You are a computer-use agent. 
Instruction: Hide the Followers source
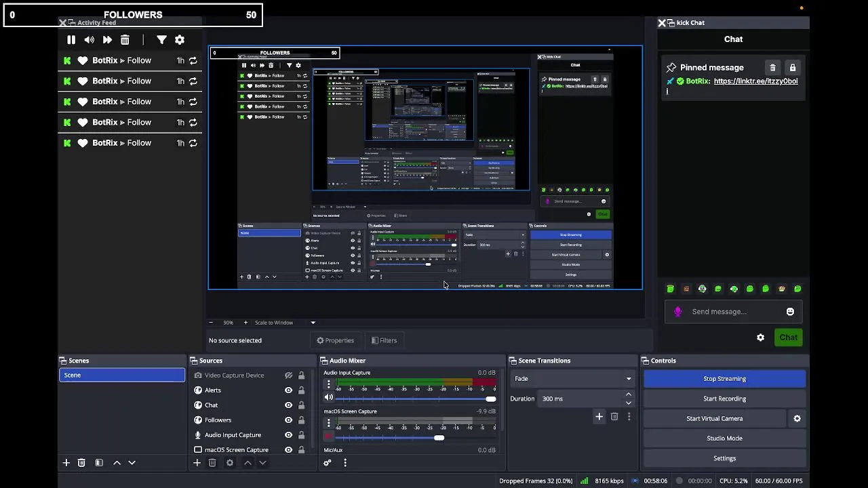pyautogui.click(x=288, y=420)
